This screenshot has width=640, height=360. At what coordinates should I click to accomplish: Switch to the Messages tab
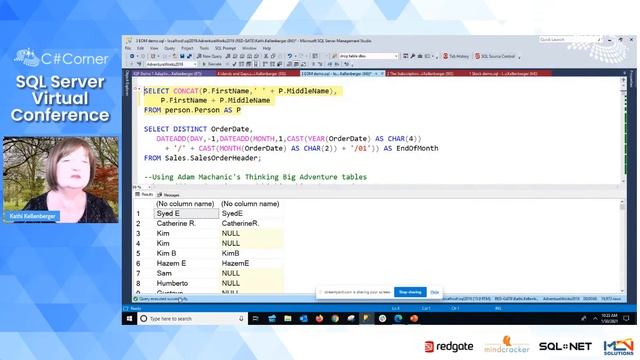point(168,195)
